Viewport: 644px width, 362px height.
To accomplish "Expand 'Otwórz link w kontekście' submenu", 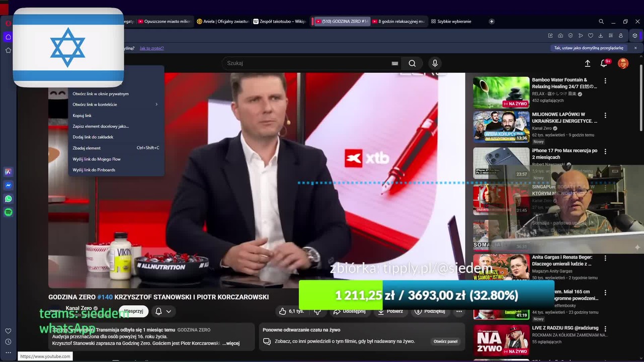I will [116, 105].
